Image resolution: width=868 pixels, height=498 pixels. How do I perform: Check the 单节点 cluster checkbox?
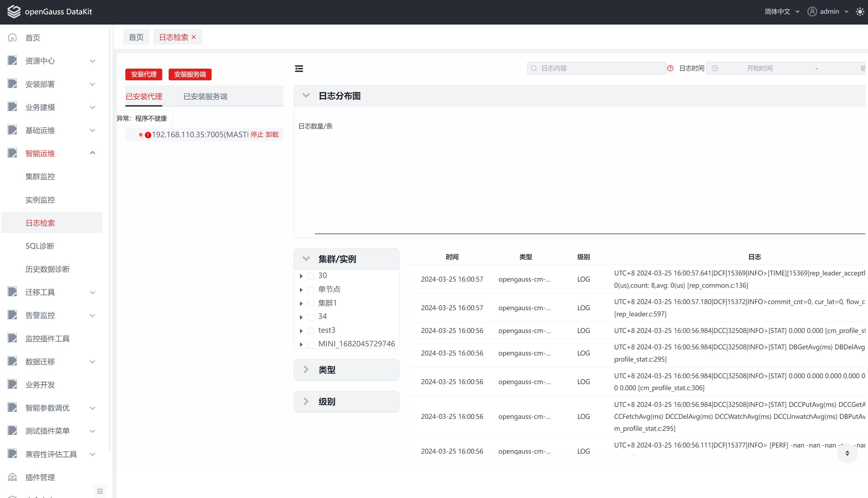point(311,290)
